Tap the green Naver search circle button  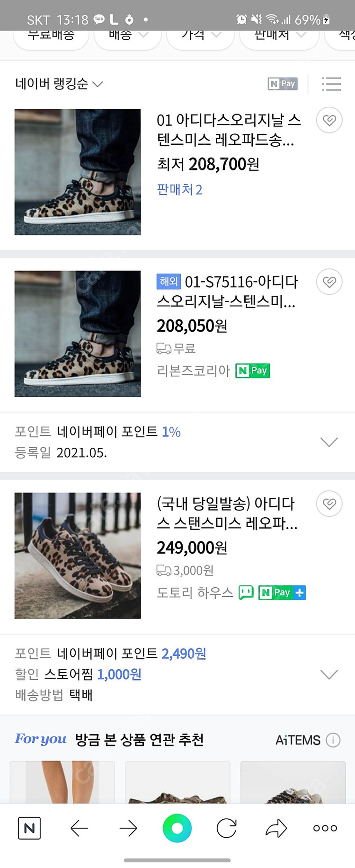177,828
